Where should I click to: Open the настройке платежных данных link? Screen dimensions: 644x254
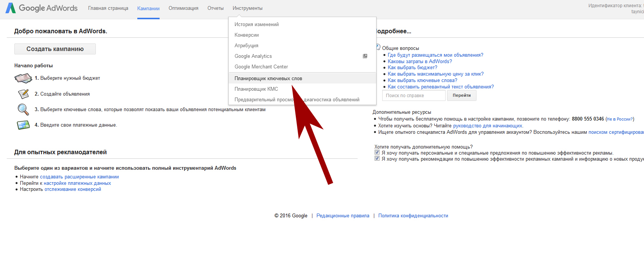click(x=77, y=183)
